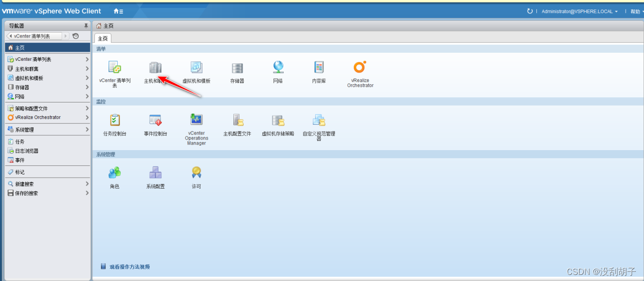Open 保存的搜索 in navigator sidebar
The image size is (644, 281).
point(48,193)
